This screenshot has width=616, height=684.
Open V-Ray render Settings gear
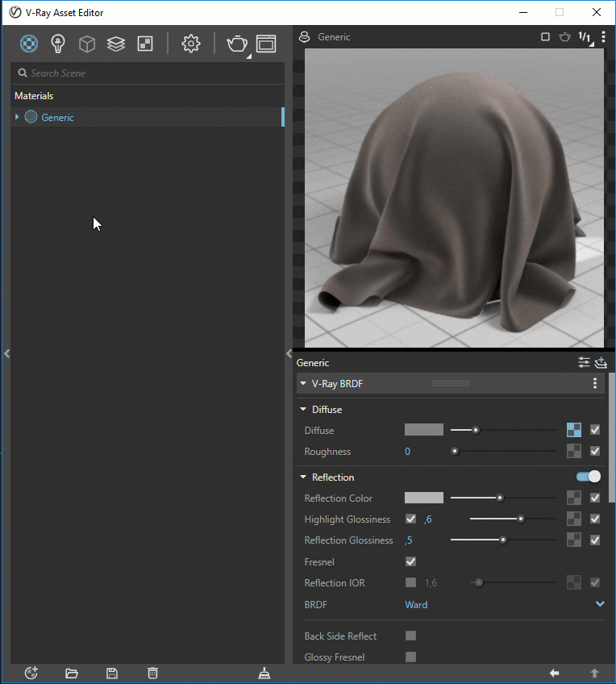191,44
